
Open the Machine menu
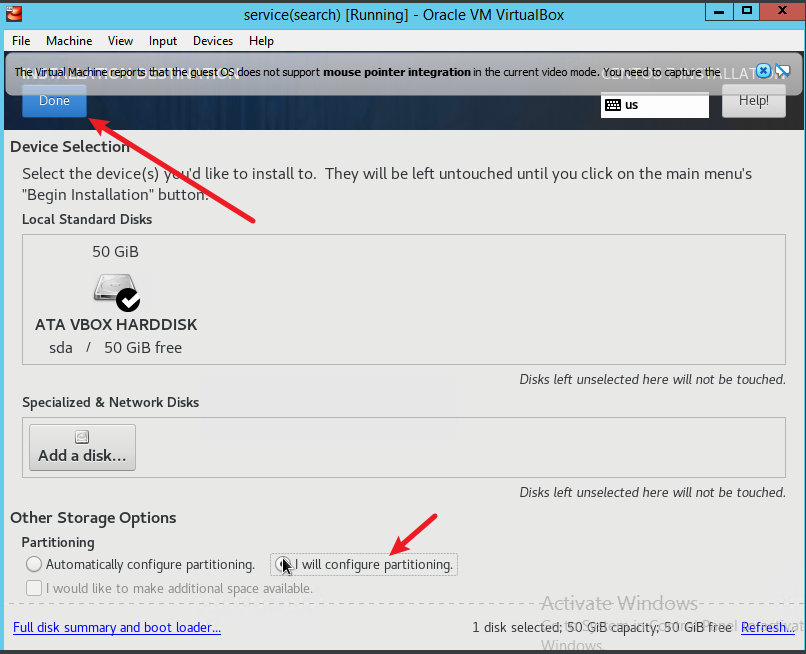[69, 41]
